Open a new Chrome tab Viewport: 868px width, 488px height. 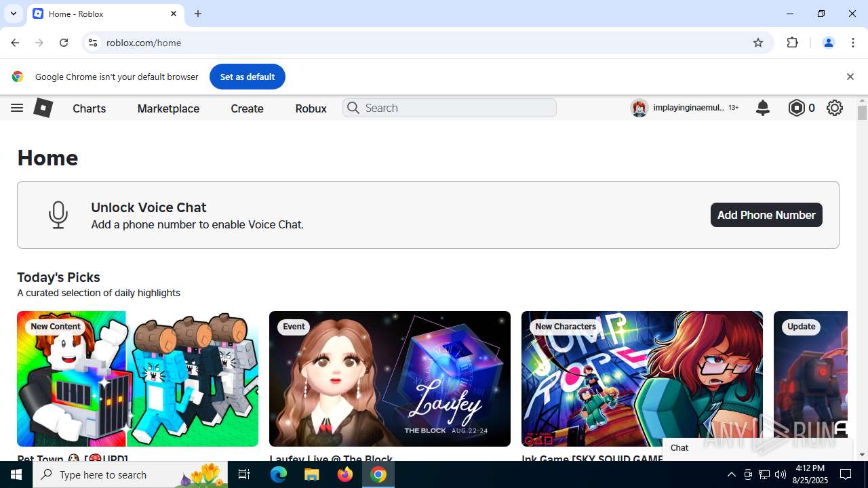[x=198, y=14]
